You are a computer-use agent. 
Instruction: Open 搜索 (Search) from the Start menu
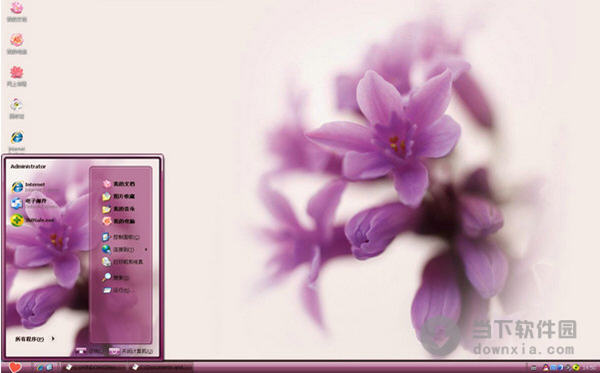(x=116, y=277)
